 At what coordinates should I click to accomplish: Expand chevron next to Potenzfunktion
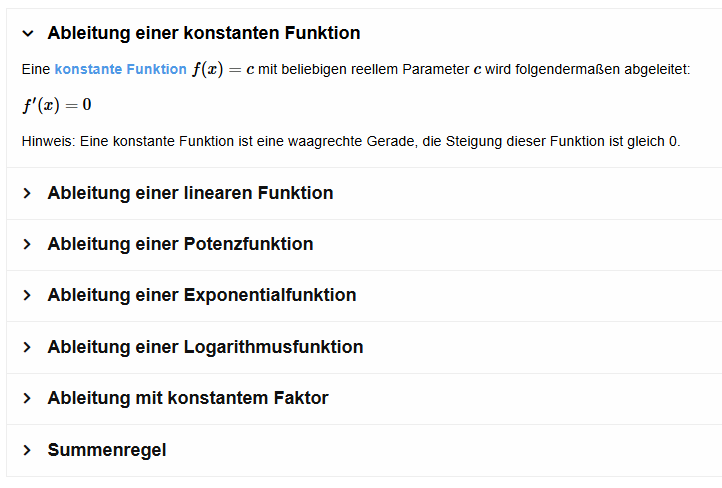click(27, 244)
